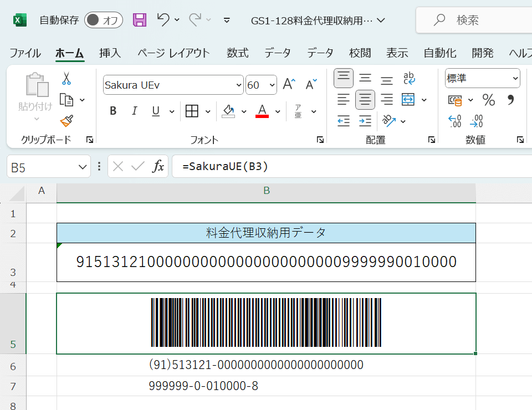The width and height of the screenshot is (532, 410).
Task: Apply the red font color
Action: pyautogui.click(x=262, y=111)
